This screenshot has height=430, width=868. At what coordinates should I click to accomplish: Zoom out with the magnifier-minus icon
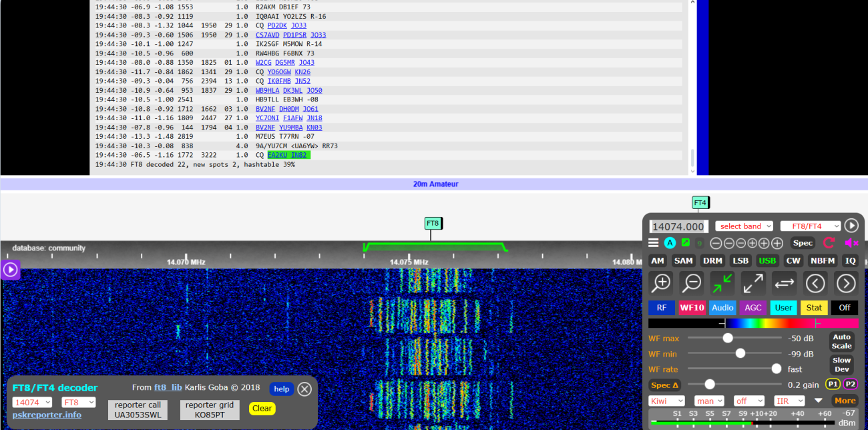691,283
